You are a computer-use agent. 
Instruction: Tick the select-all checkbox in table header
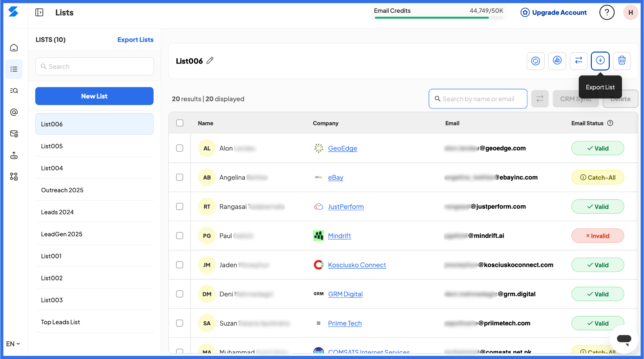[180, 123]
